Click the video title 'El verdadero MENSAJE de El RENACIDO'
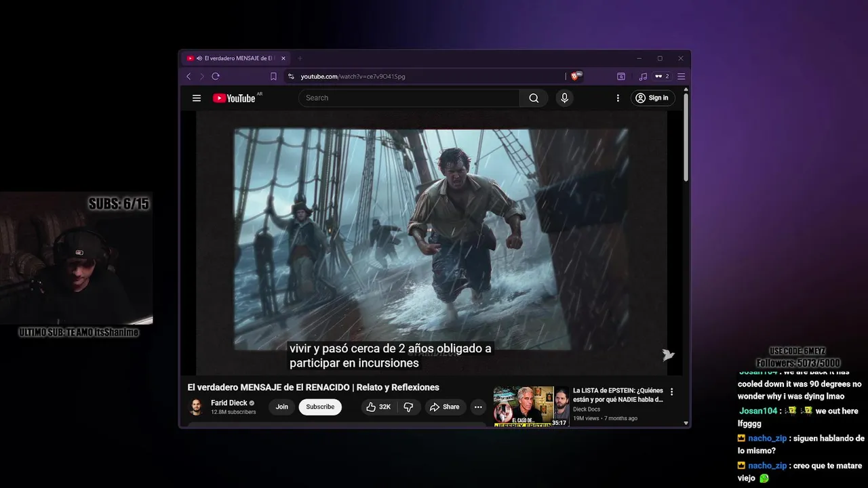This screenshot has height=488, width=868. 313,388
